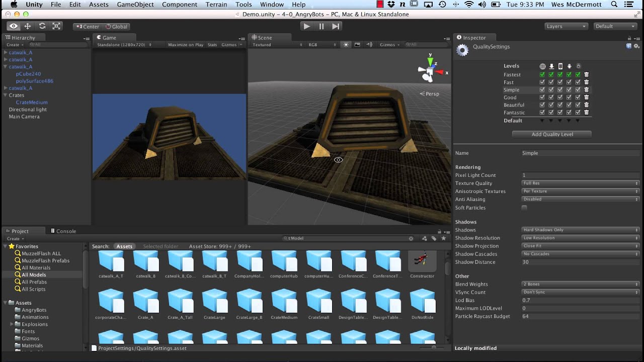Toggle Fast level standalone checkbox

(x=551, y=82)
